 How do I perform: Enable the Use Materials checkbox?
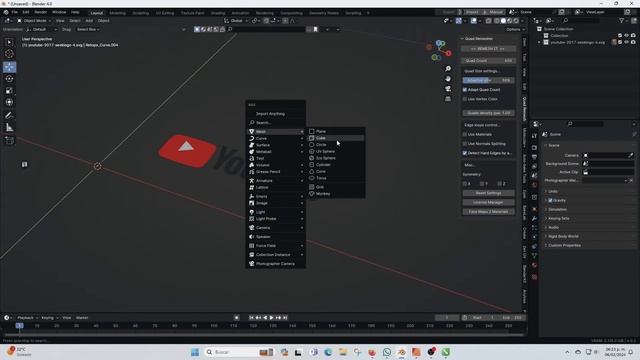[465, 134]
